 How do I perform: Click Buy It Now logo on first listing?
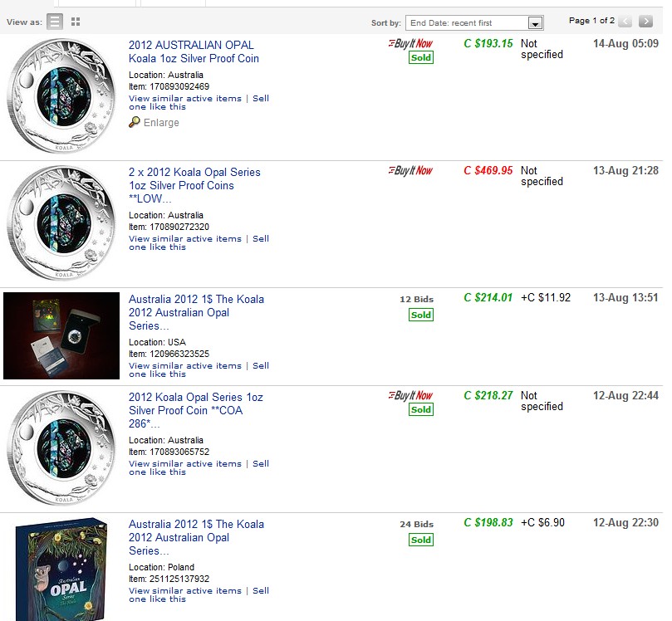(410, 43)
